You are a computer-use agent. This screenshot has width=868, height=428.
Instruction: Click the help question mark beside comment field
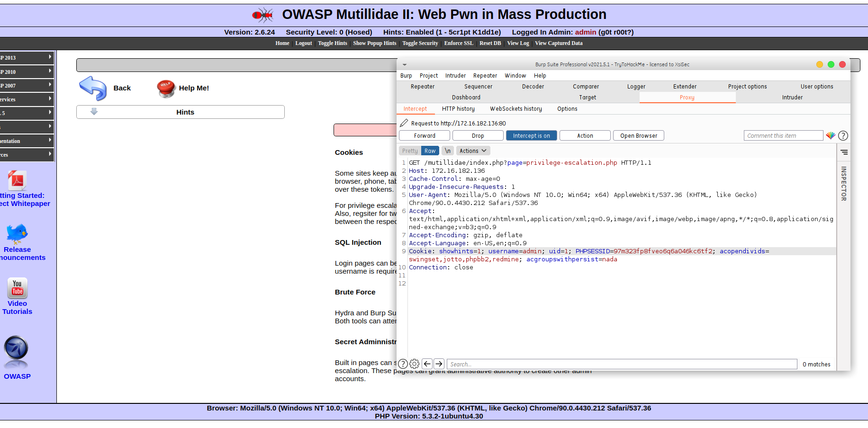[x=843, y=135]
